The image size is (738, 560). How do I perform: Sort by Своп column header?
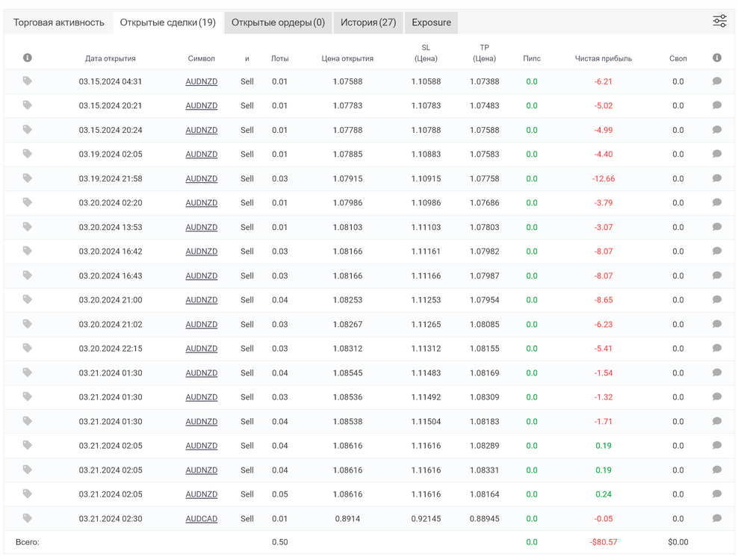(678, 58)
